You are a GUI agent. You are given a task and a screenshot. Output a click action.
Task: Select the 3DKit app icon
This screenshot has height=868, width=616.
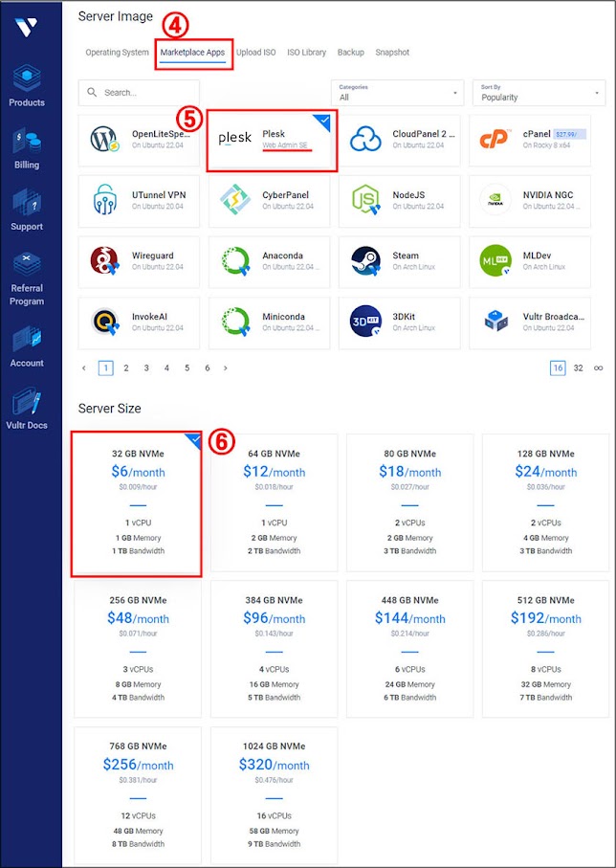[x=365, y=322]
